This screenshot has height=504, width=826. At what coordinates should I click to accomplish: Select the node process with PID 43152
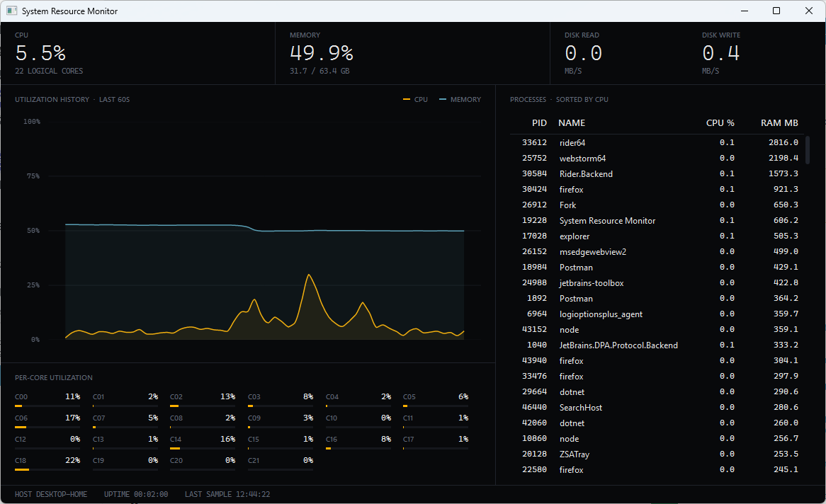point(658,329)
